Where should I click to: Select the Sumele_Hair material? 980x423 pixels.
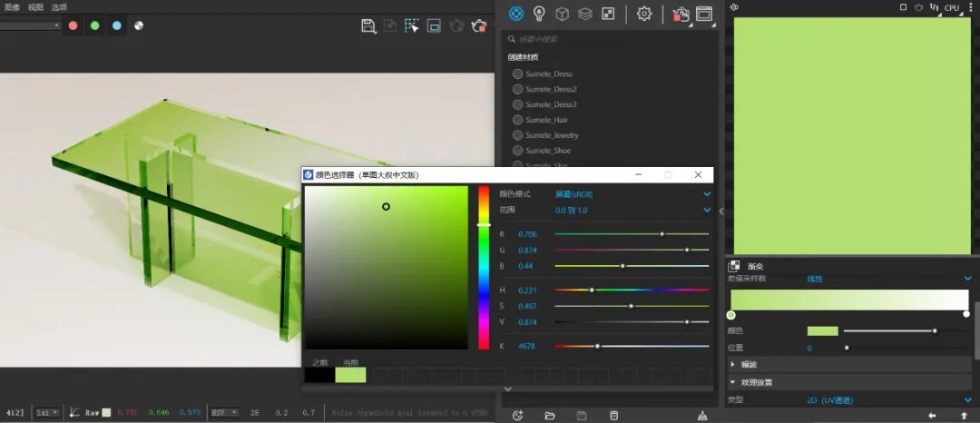click(x=540, y=120)
